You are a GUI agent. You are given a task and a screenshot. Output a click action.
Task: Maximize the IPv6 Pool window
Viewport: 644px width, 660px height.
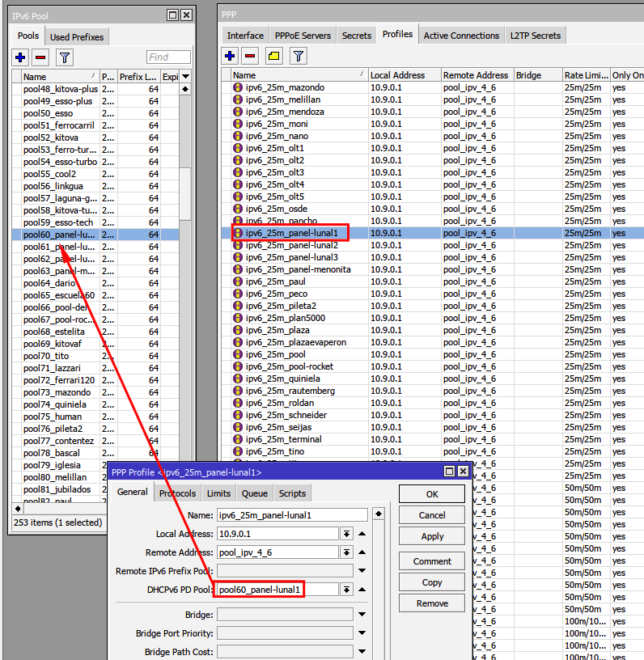(x=172, y=15)
